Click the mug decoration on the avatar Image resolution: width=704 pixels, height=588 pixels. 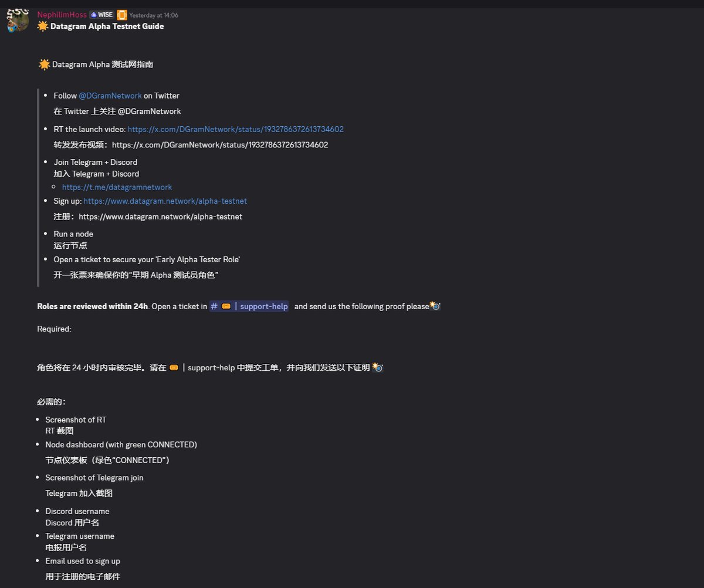[x=11, y=28]
